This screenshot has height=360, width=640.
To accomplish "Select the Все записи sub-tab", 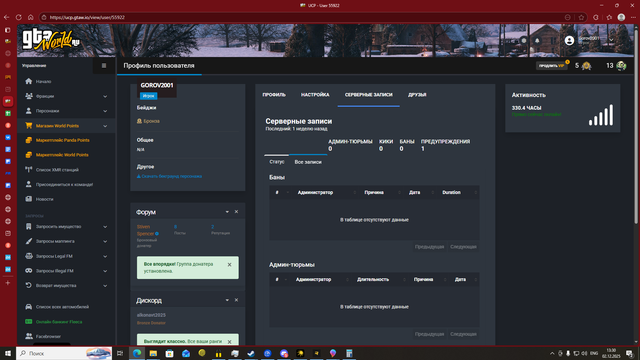I will tap(308, 162).
